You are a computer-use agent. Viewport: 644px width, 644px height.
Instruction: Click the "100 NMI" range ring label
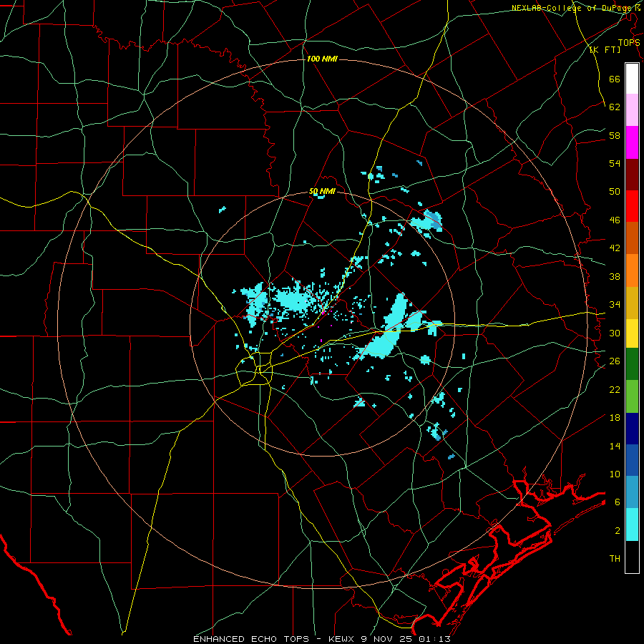tap(322, 59)
